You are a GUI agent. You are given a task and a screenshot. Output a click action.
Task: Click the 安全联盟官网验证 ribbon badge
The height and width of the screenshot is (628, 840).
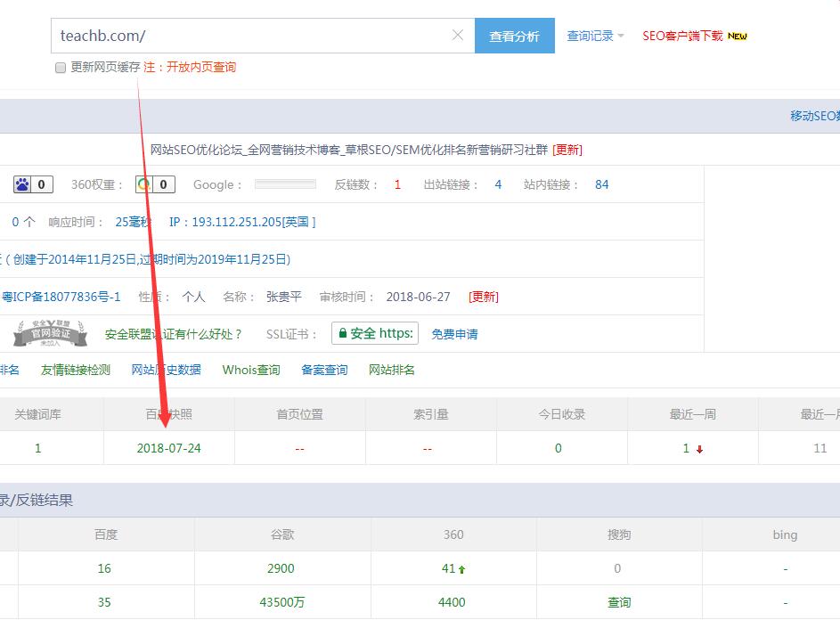click(49, 333)
